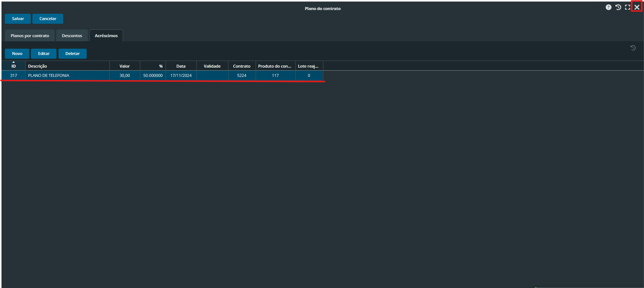The image size is (644, 288).
Task: Click the grid history icon below title bar
Action: pos(633,48)
